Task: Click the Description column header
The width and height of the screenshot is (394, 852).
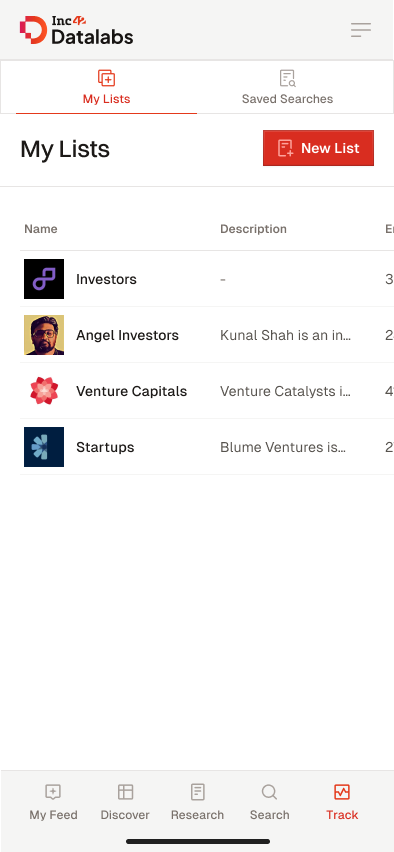Action: (x=253, y=229)
